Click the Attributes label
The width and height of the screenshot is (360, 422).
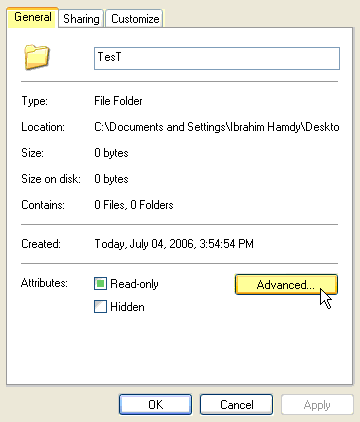pyautogui.click(x=44, y=283)
